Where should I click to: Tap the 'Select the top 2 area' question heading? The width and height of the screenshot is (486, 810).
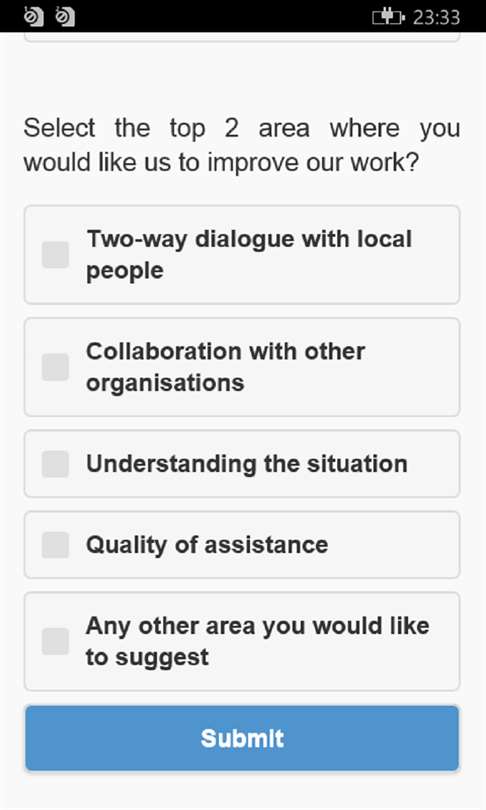tap(167, 128)
